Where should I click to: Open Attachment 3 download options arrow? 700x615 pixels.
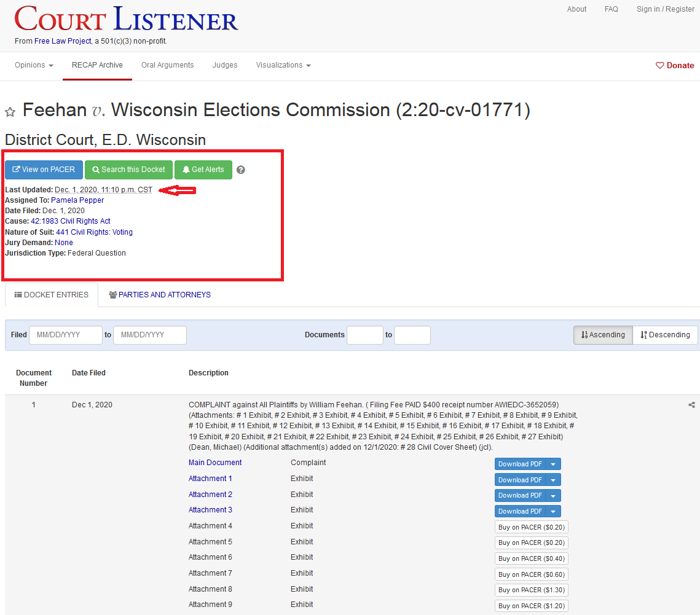553,511
